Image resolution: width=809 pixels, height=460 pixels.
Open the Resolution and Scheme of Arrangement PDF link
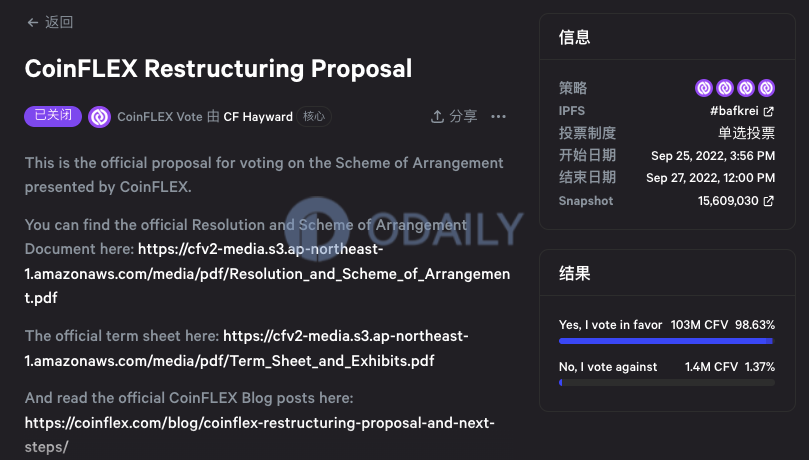pos(267,273)
